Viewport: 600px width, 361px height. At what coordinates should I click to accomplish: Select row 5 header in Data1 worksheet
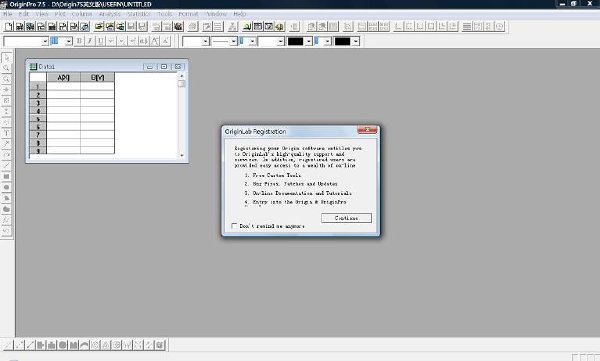pos(38,119)
